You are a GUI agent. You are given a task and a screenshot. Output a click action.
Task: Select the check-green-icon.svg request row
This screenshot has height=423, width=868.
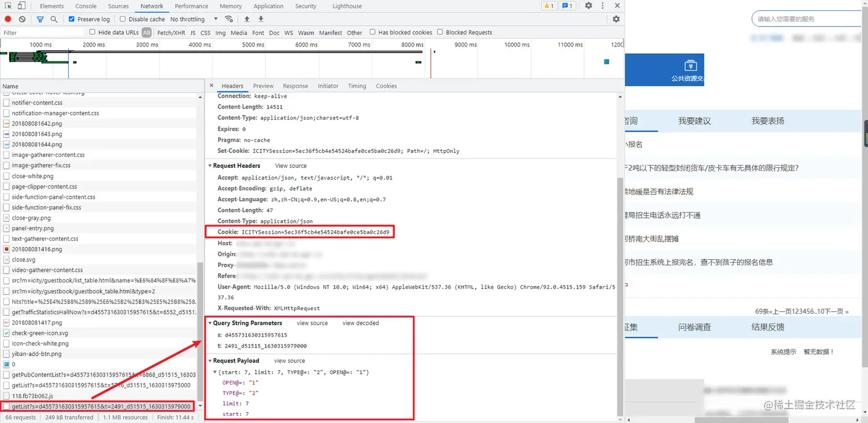pos(98,333)
